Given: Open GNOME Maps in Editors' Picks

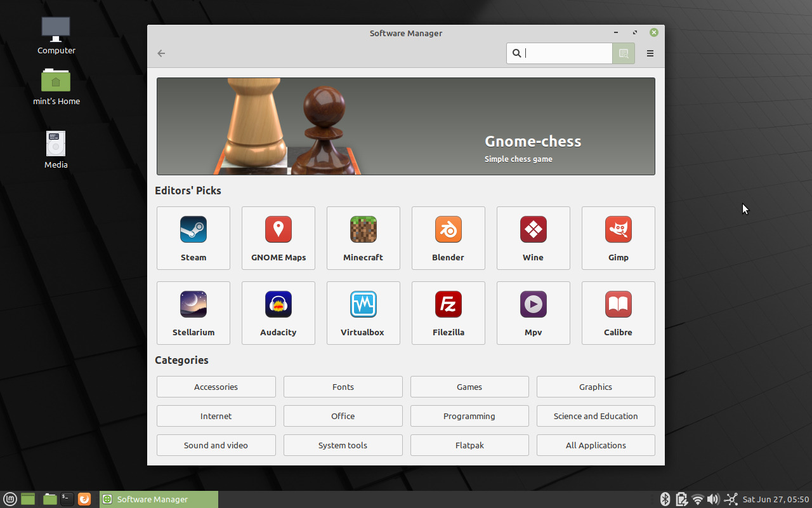Looking at the screenshot, I should (x=278, y=238).
